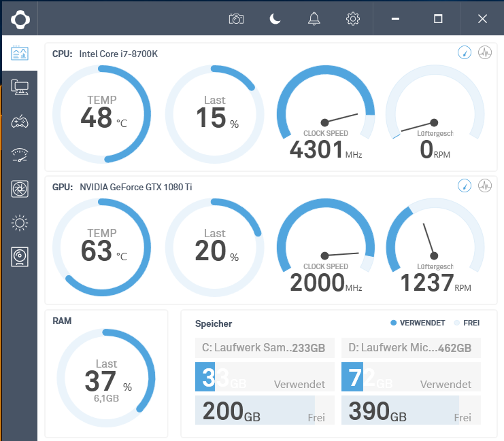
Task: Minimize the CAM window
Action: point(395,19)
